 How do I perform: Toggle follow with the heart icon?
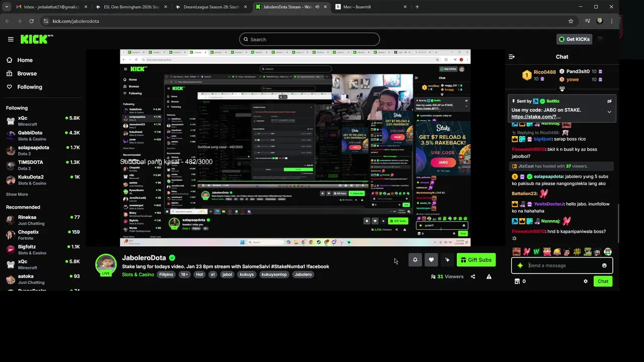coord(431,260)
